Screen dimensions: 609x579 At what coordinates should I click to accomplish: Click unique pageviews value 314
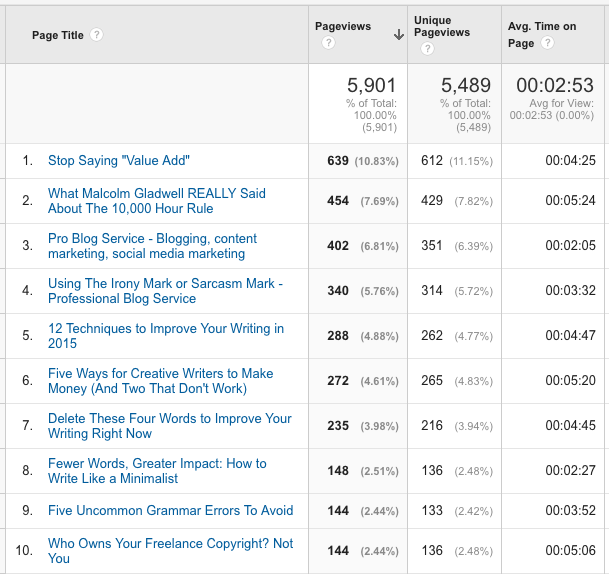point(432,291)
